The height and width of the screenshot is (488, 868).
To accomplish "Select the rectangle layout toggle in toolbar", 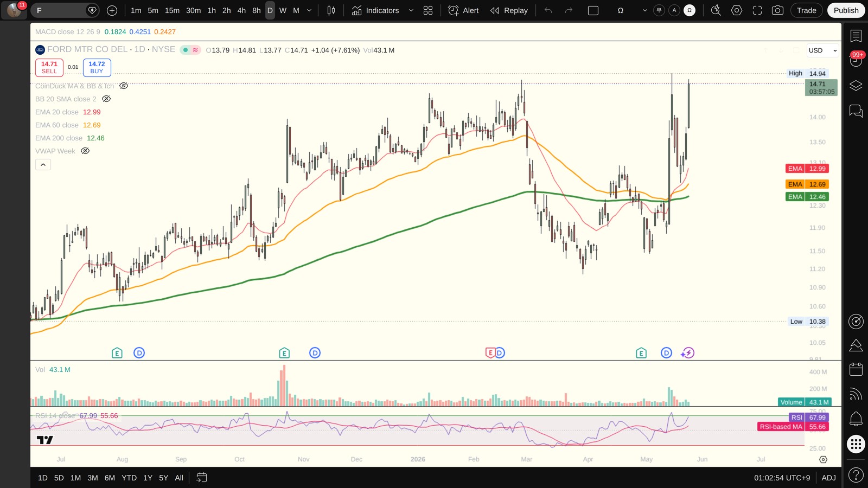I will (593, 10).
